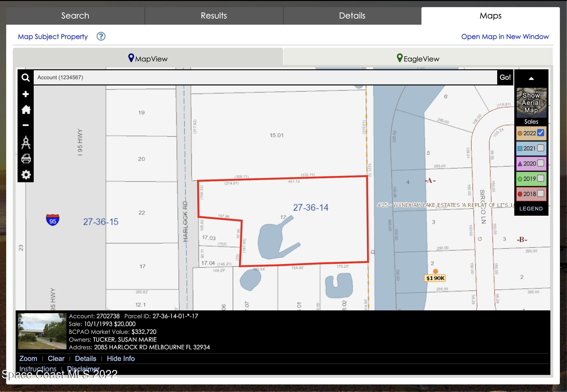Click Hide Info to collapse property details

[x=121, y=358]
